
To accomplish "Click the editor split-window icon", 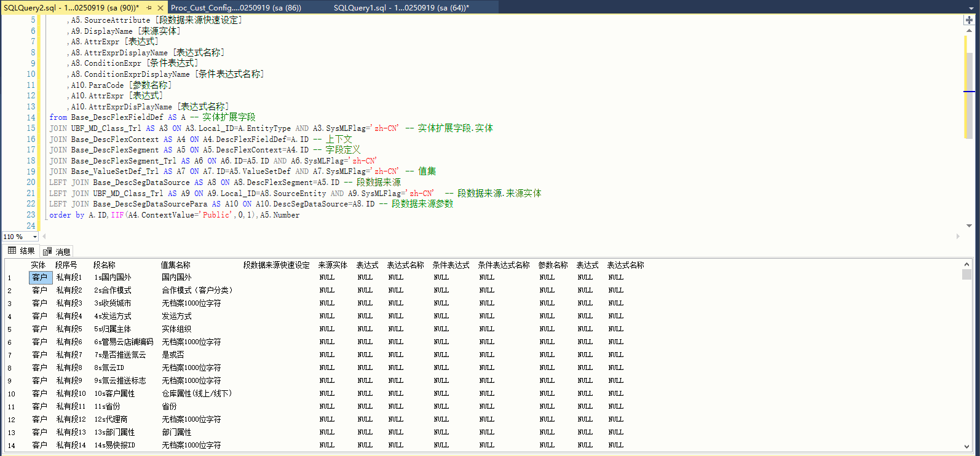I will pos(969,20).
